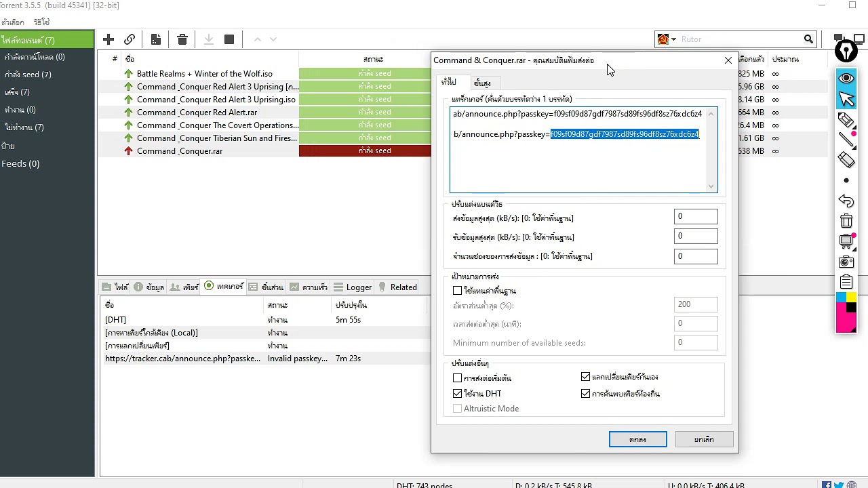868x488 pixels.
Task: Click the Add Torrent from URL link icon
Action: (x=130, y=39)
